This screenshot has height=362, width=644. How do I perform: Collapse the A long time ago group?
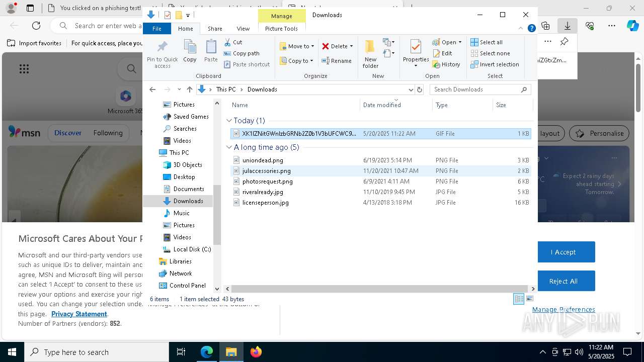(x=229, y=147)
